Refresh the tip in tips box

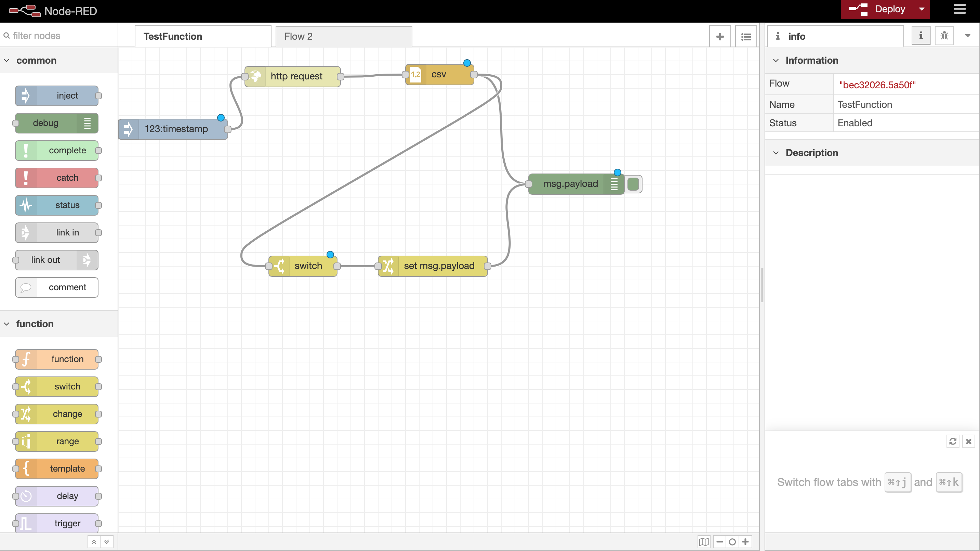953,441
